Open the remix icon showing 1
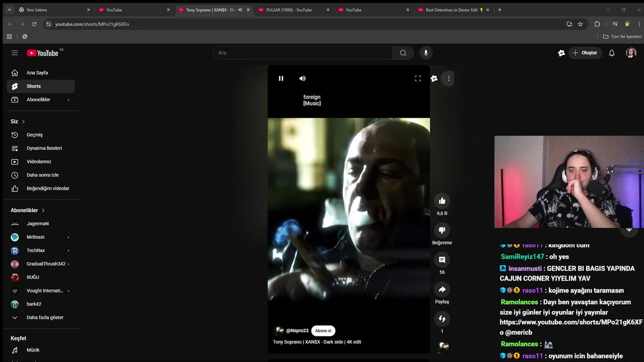The height and width of the screenshot is (362, 644). [x=442, y=319]
